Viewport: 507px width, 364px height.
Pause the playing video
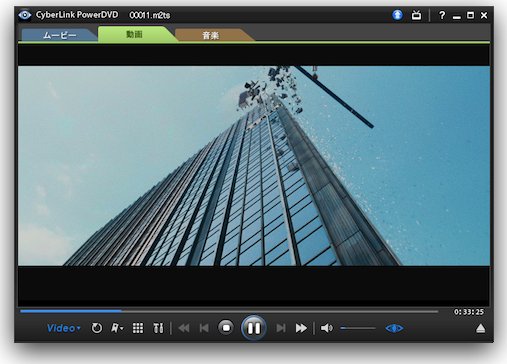(x=253, y=328)
